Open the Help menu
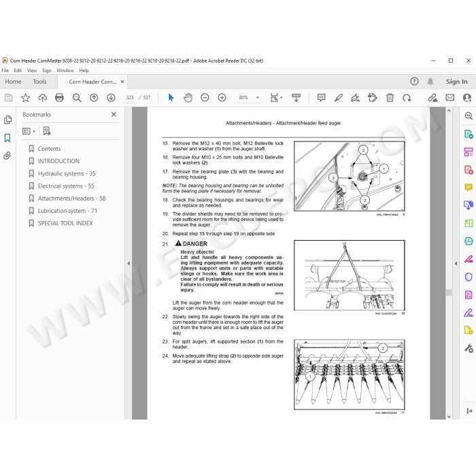The image size is (476, 476). coord(84,71)
